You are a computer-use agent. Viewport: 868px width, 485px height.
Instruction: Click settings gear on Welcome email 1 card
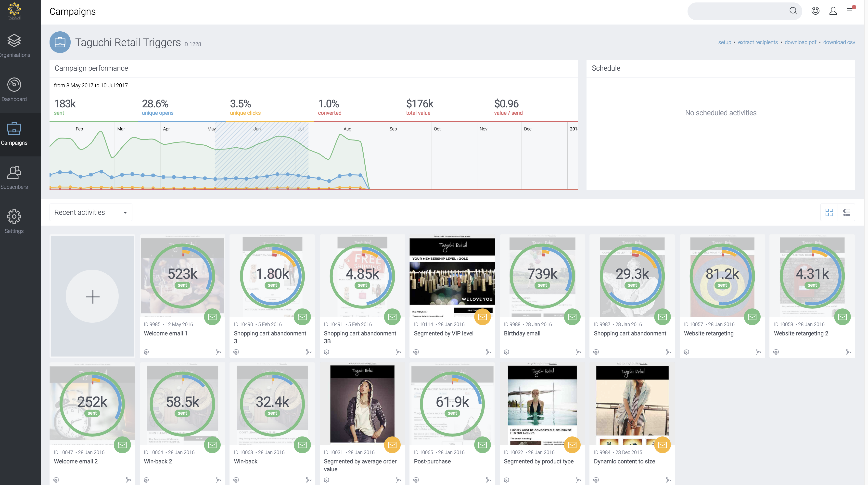(x=146, y=352)
